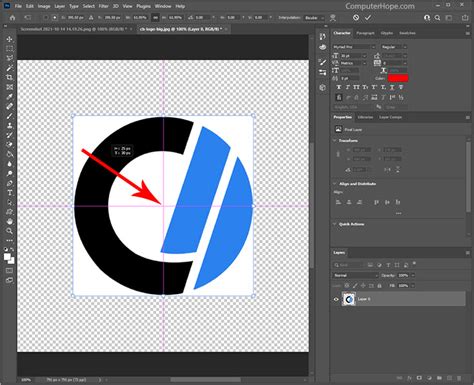This screenshot has height=385, width=474.
Task: Click the align top edges icon
Action: (377, 202)
